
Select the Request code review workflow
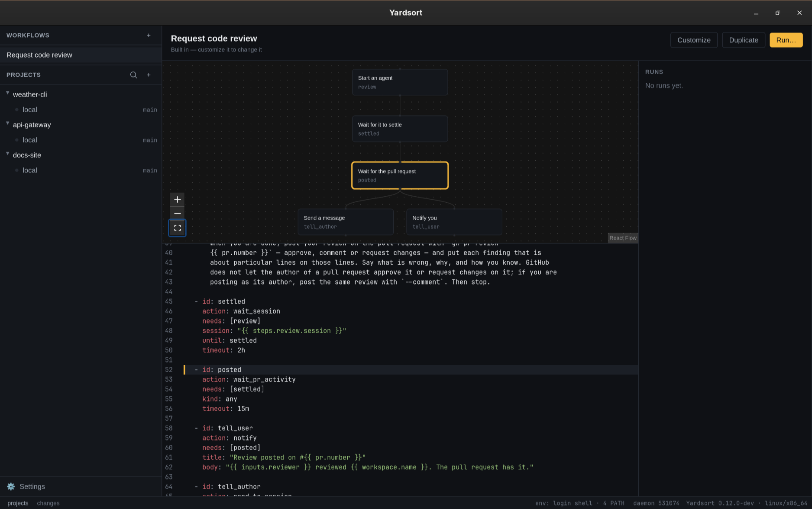click(x=81, y=55)
